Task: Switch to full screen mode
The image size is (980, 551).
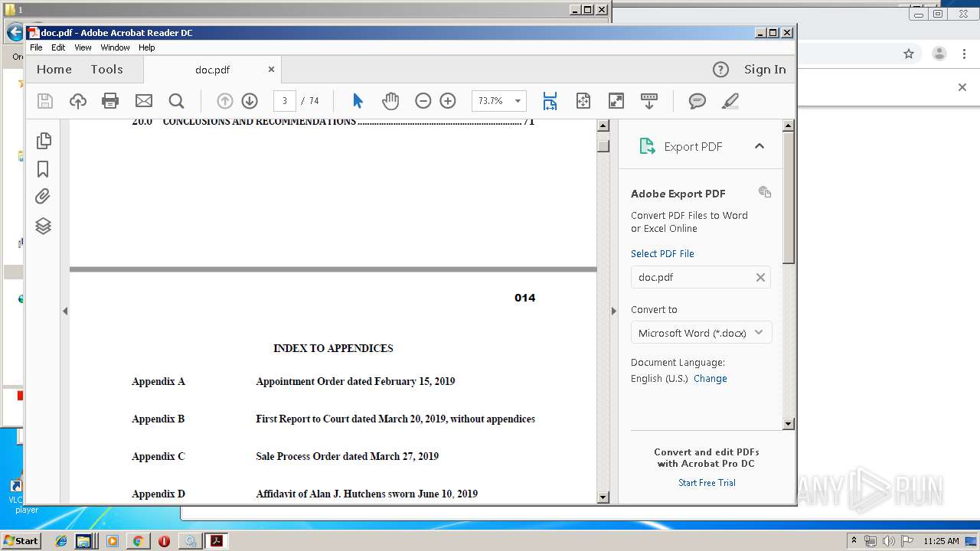Action: [x=616, y=101]
